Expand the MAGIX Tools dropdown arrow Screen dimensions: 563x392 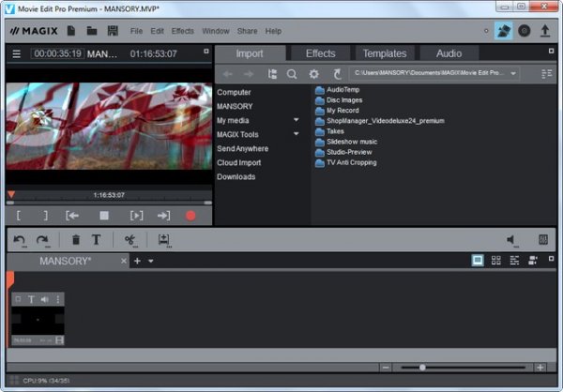(296, 134)
